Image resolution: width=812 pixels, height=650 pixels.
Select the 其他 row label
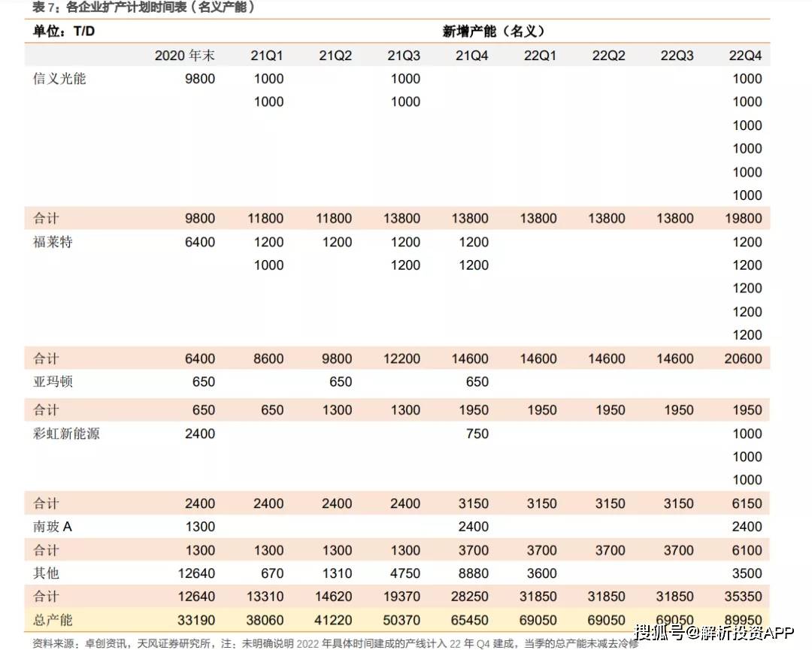pyautogui.click(x=46, y=573)
